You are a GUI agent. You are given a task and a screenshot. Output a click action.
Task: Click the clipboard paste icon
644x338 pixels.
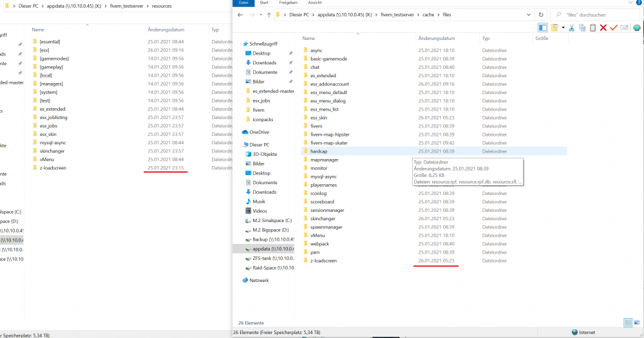pos(592,28)
